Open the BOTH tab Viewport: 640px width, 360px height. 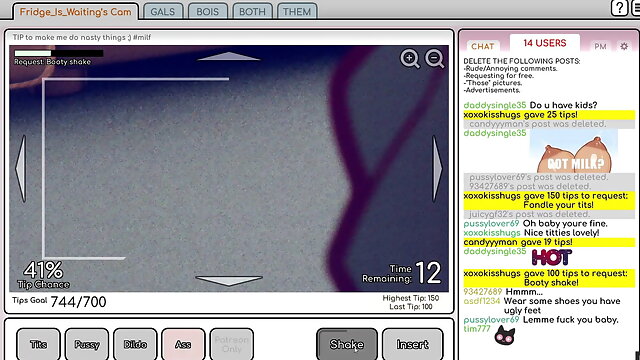[252, 11]
